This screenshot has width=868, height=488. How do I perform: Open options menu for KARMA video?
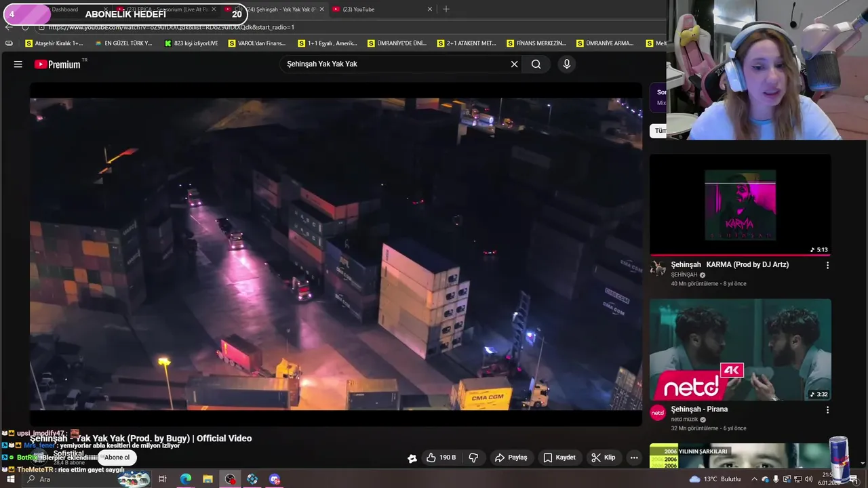click(827, 265)
